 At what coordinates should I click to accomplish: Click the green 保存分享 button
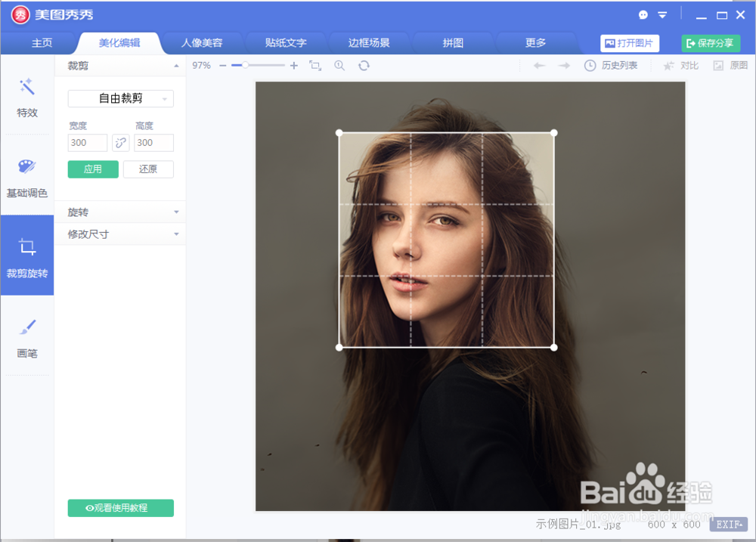click(x=710, y=43)
